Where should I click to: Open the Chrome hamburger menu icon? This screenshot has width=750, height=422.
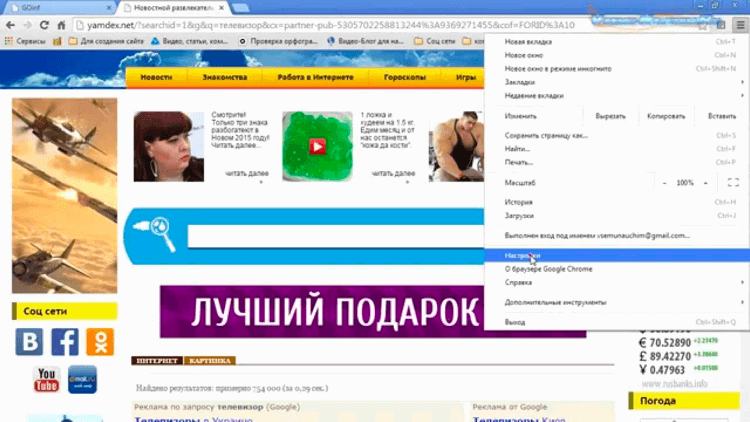click(x=740, y=25)
